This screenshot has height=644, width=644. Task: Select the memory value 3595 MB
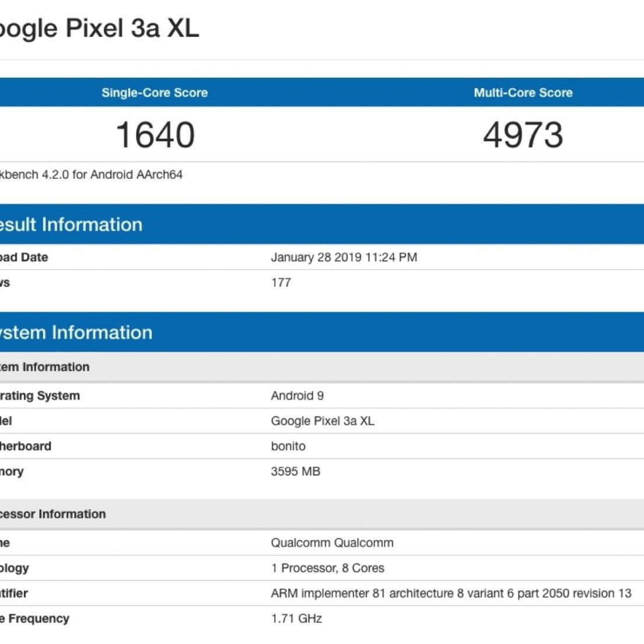click(295, 471)
